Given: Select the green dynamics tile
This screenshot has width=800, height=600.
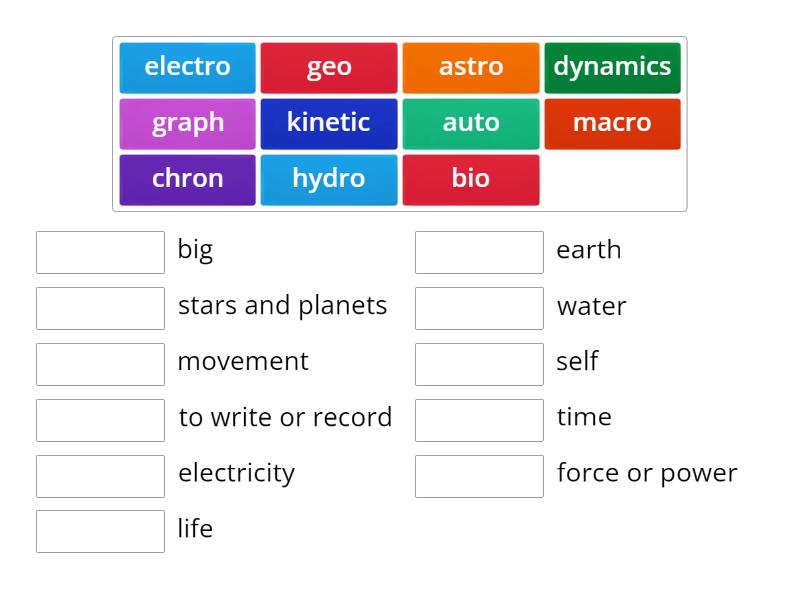Looking at the screenshot, I should [612, 68].
